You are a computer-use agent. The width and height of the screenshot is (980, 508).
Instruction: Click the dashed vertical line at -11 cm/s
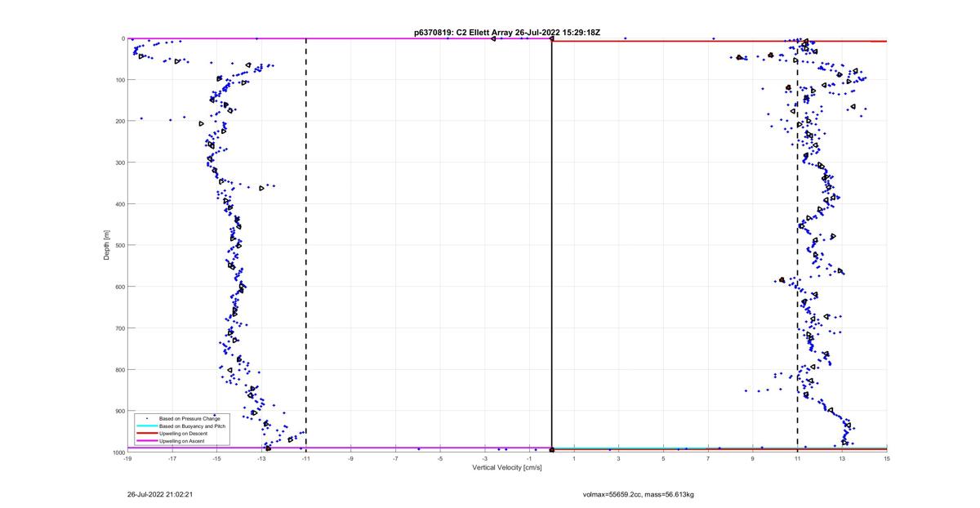(306, 245)
